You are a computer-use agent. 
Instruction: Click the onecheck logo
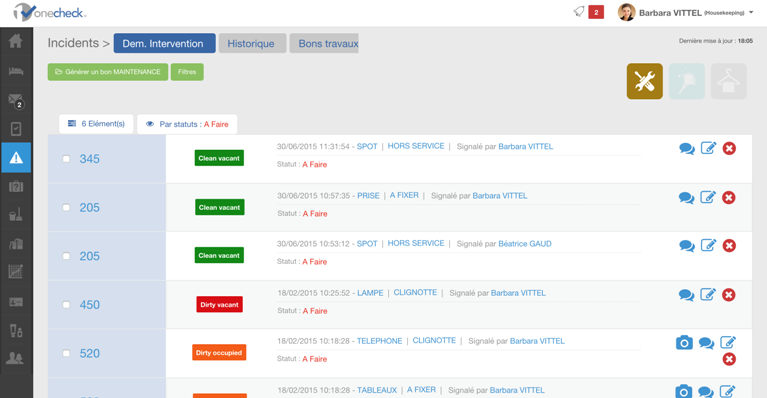(50, 12)
